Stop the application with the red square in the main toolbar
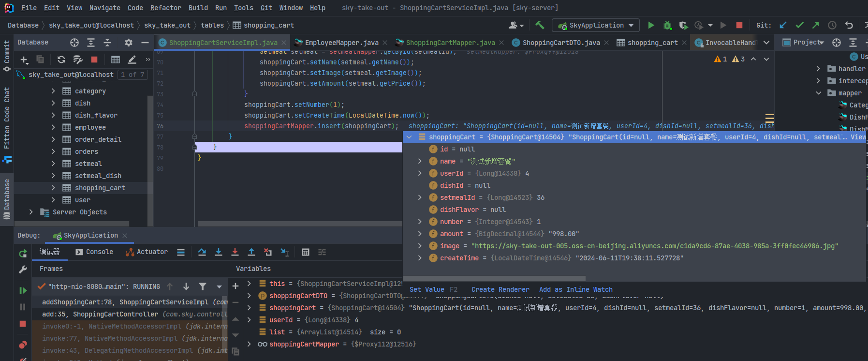 pos(739,25)
